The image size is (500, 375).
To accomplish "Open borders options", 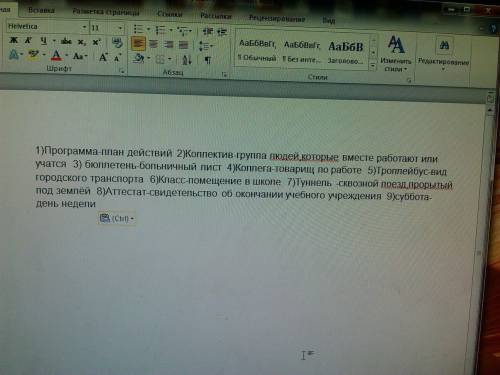I will 160,59.
